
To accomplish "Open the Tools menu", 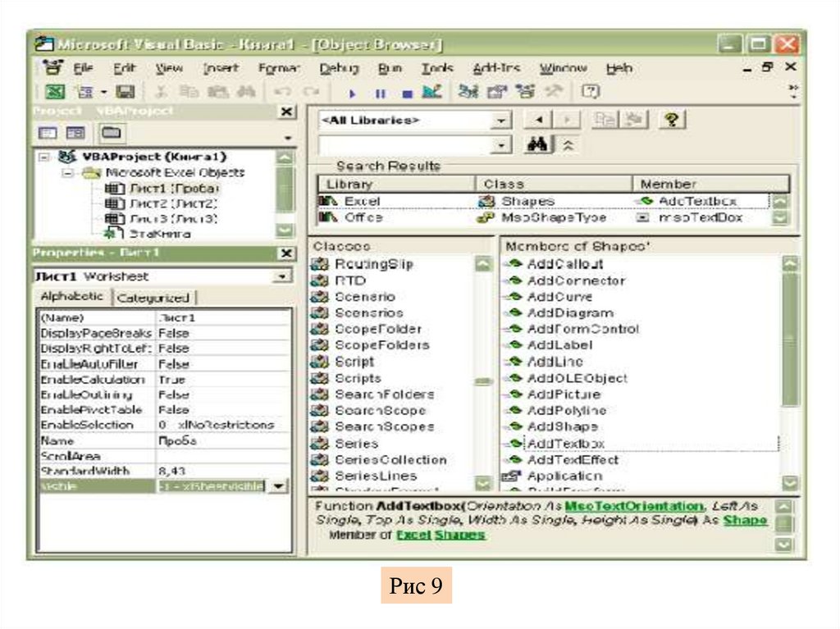I will tap(437, 68).
